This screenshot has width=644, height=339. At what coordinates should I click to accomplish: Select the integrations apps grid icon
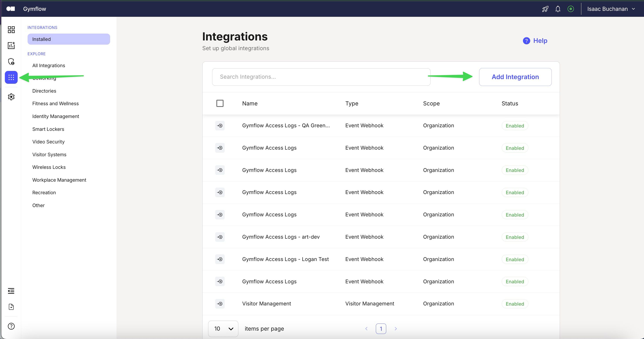[11, 77]
